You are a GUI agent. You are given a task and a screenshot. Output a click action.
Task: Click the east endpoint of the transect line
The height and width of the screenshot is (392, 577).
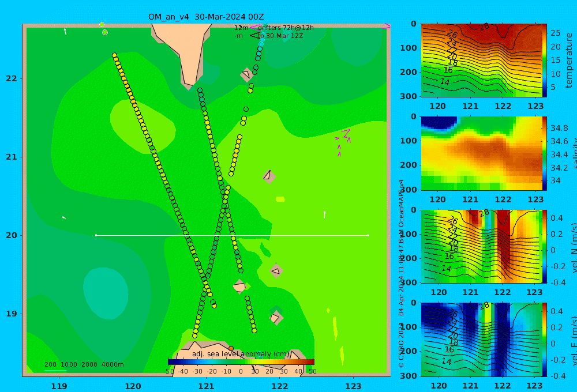pos(368,235)
